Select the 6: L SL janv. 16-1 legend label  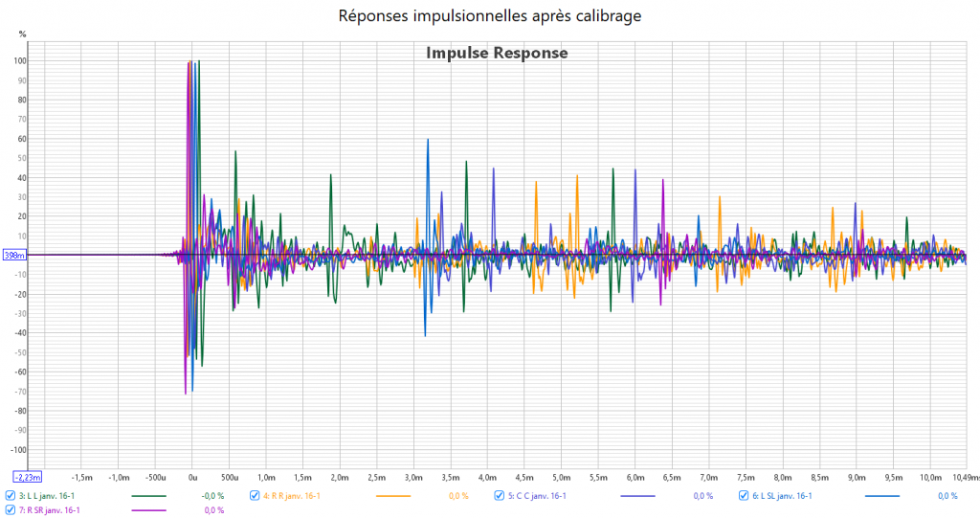pos(782,496)
